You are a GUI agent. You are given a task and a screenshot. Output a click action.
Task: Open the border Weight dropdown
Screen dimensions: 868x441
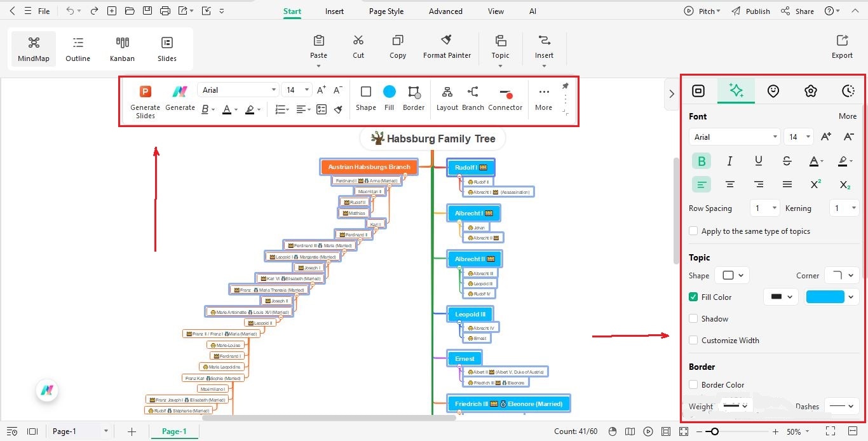point(736,405)
